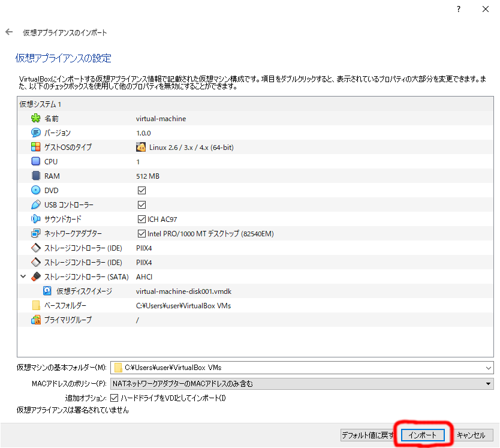
Task: Select the second ストレージコントローラー (IDE) row
Action: pyautogui.click(x=255, y=262)
